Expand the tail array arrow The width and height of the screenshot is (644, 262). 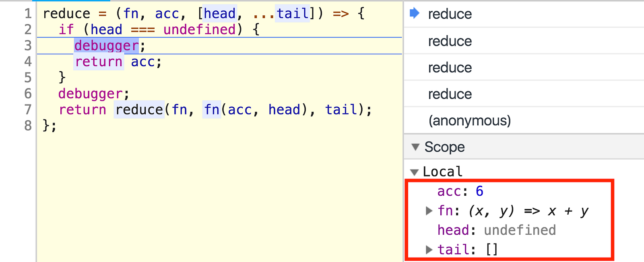coord(429,250)
